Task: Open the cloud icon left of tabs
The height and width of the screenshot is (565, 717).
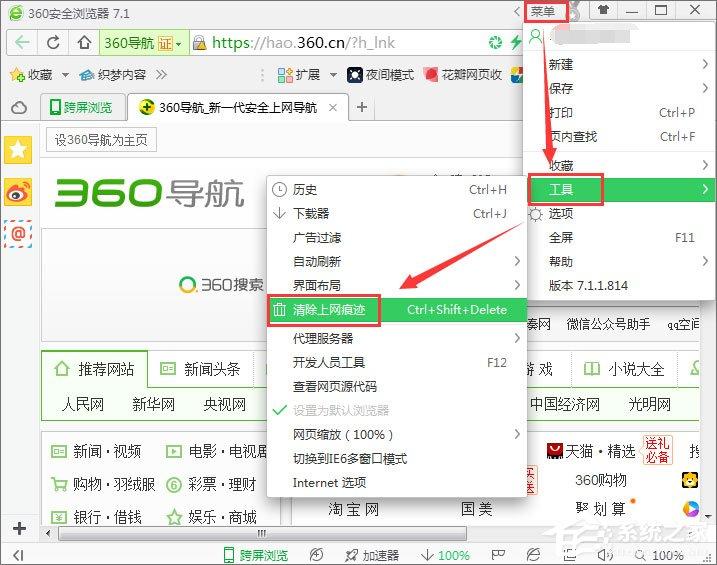Action: 19,108
